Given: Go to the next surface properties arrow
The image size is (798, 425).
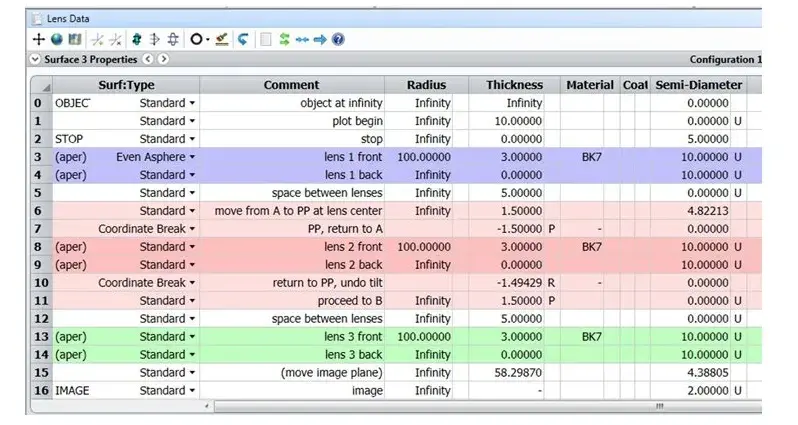Looking at the screenshot, I should coord(163,59).
